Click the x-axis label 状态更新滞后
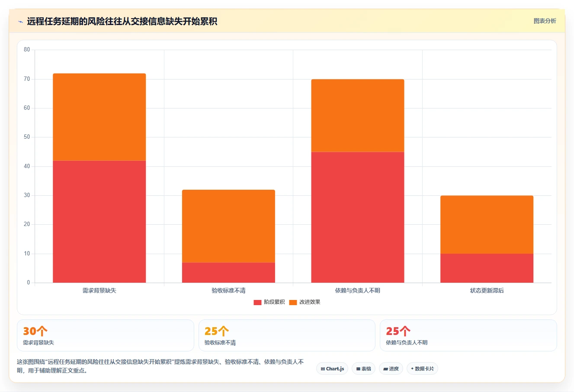 [x=487, y=290]
